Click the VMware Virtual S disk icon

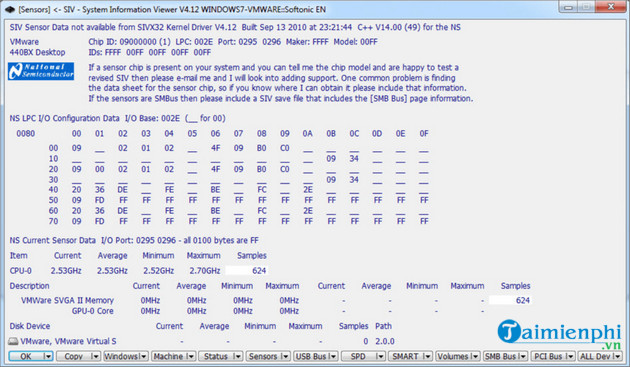point(13,341)
